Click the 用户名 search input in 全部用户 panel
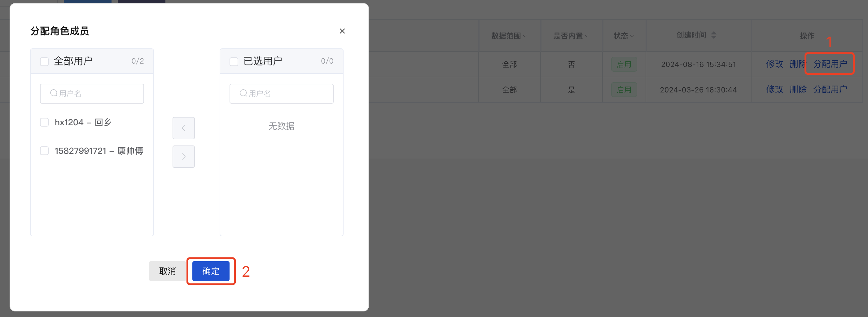 pos(92,93)
